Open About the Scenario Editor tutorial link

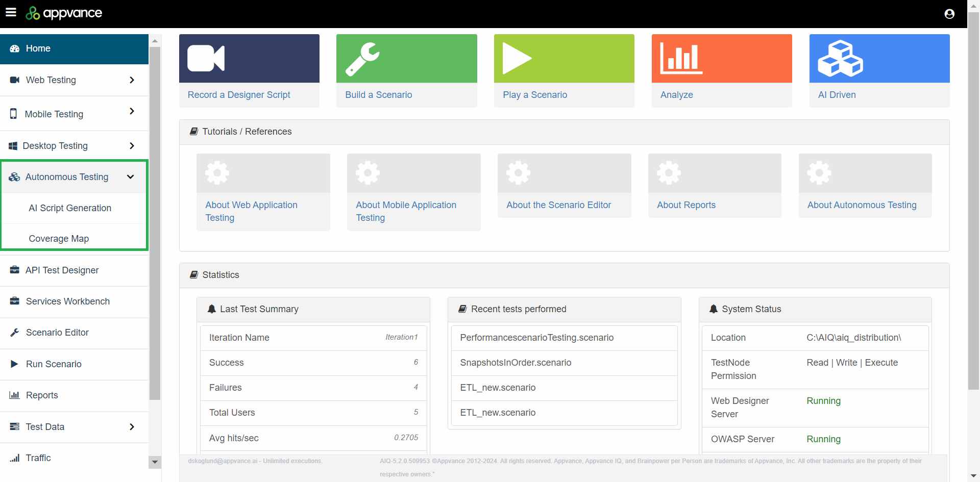559,205
